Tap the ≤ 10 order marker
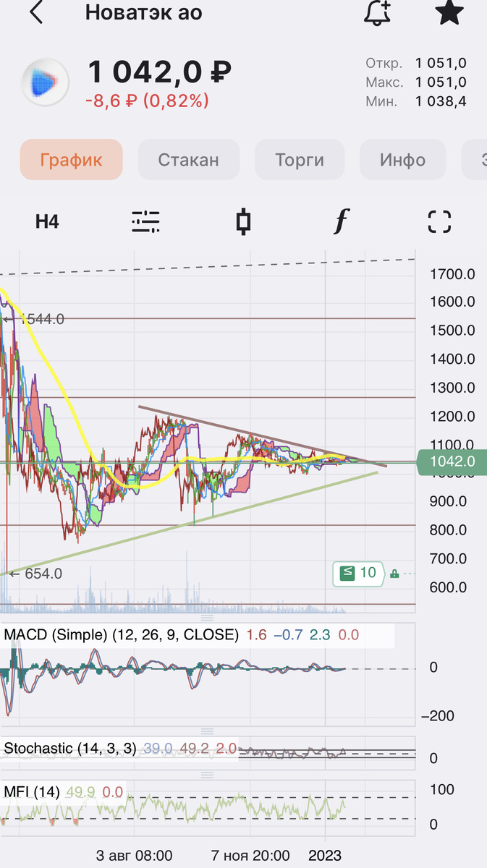This screenshot has height=868, width=487. [360, 573]
